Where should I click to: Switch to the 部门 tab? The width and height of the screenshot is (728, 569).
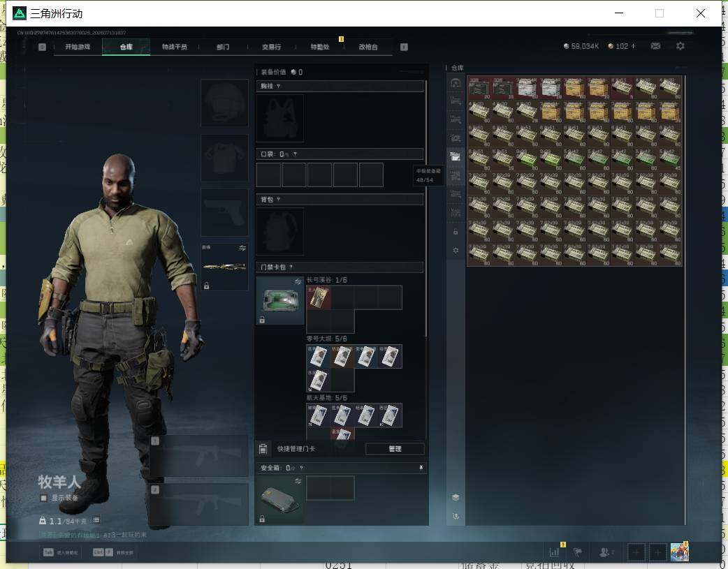point(223,47)
